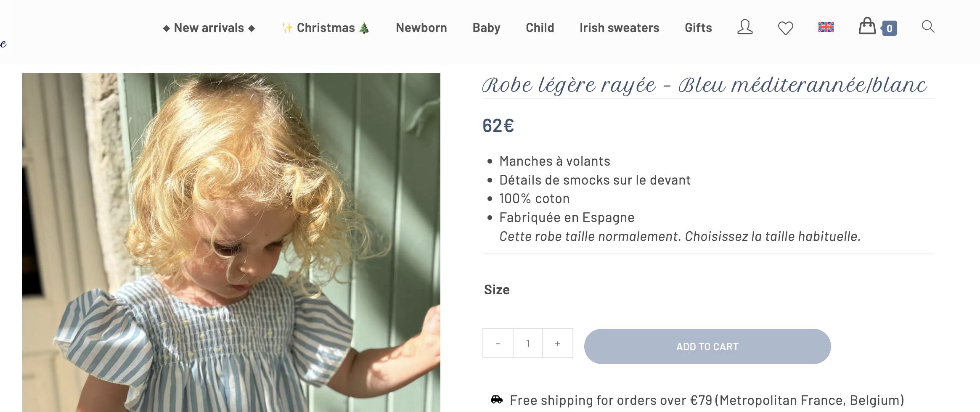Viewport: 980px width, 412px height.
Task: Open the Newborn menu item
Action: point(421,28)
